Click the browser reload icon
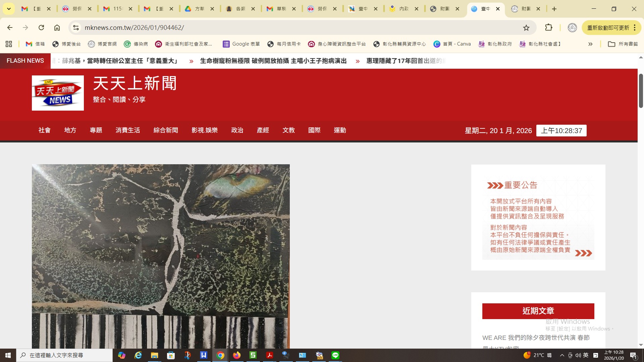The image size is (644, 362). coord(41,27)
